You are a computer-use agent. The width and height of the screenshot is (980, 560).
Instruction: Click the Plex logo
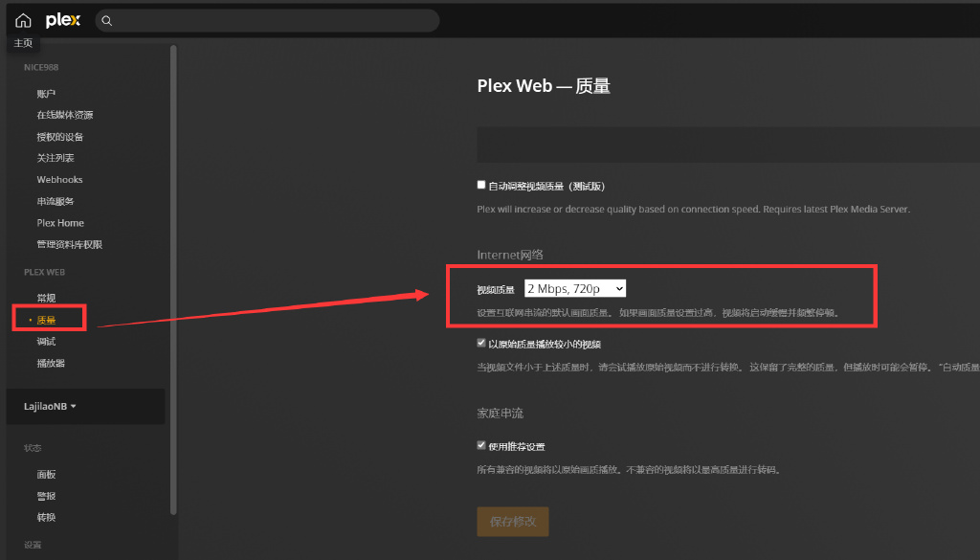[63, 21]
